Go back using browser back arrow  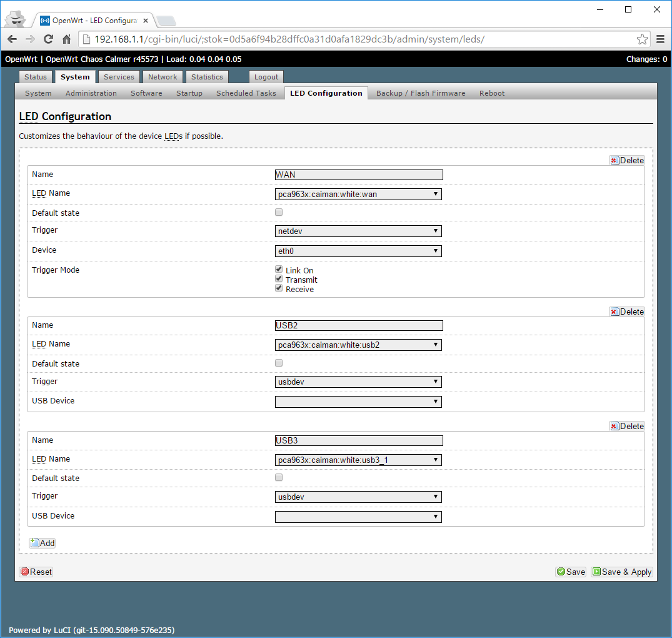[x=12, y=39]
